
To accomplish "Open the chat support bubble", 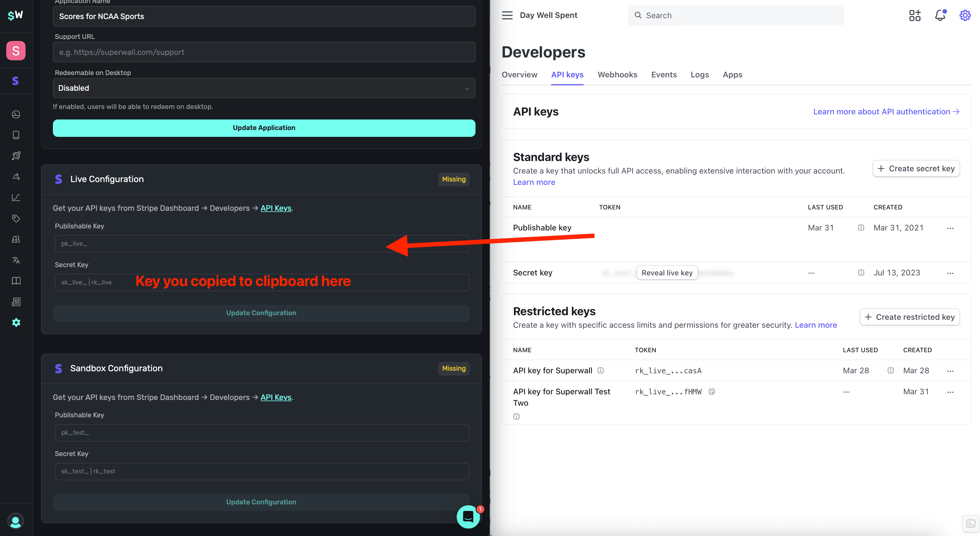I will 468,517.
